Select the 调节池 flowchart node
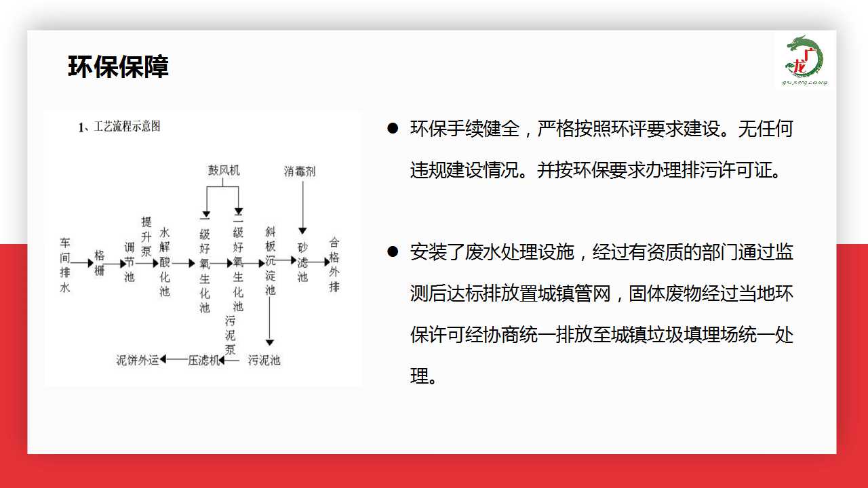The height and width of the screenshot is (488, 868). 129,262
